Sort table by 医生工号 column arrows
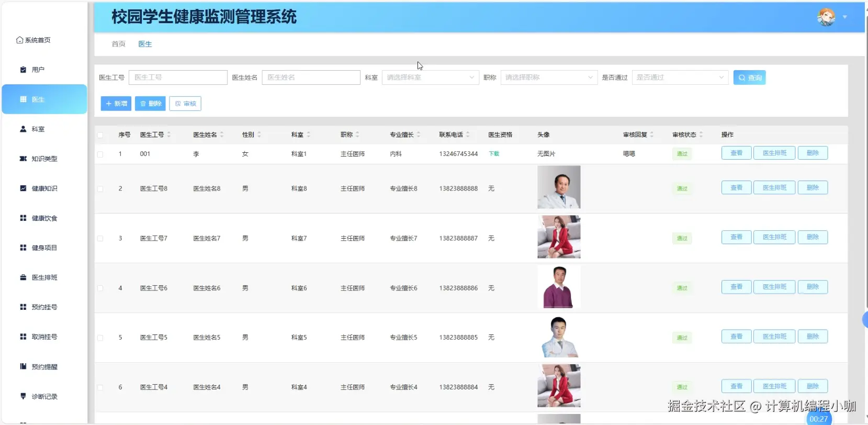This screenshot has height=425, width=868. pyautogui.click(x=169, y=135)
